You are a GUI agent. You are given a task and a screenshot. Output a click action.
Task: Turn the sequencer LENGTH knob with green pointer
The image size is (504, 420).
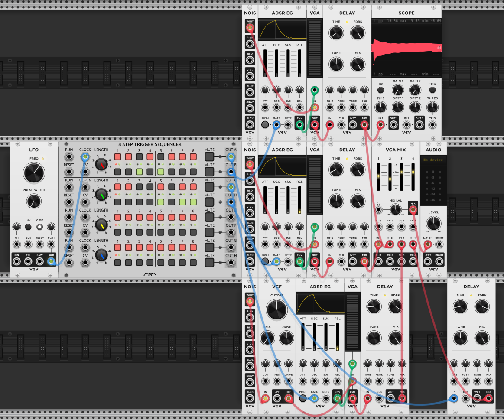pos(101,195)
